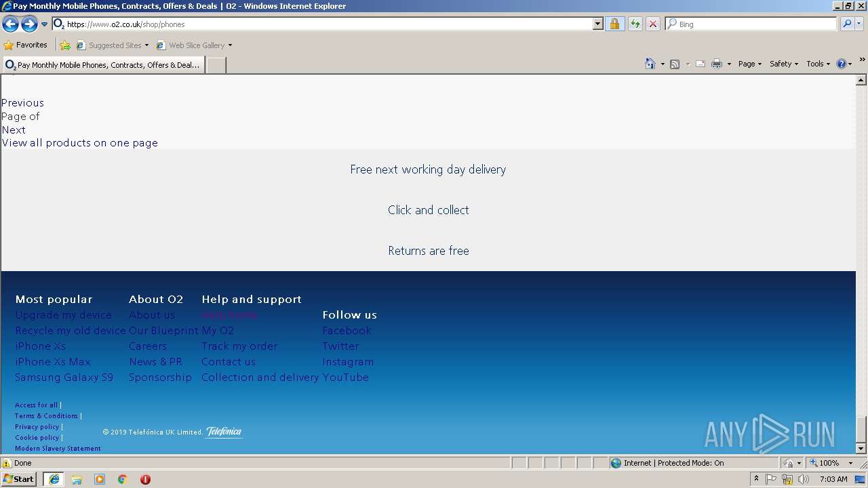Screen dimensions: 868x488
Task: Open the Terms & Conditions link
Action: pyautogui.click(x=46, y=416)
